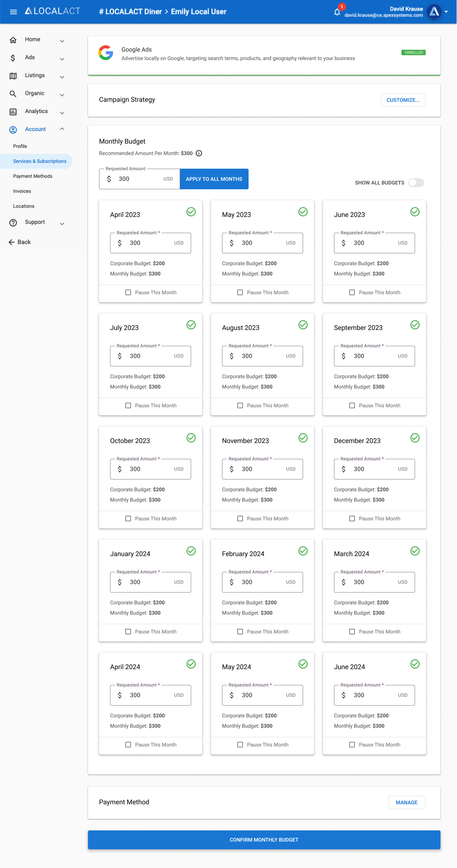Click the Analytics chart icon

pos(13,112)
